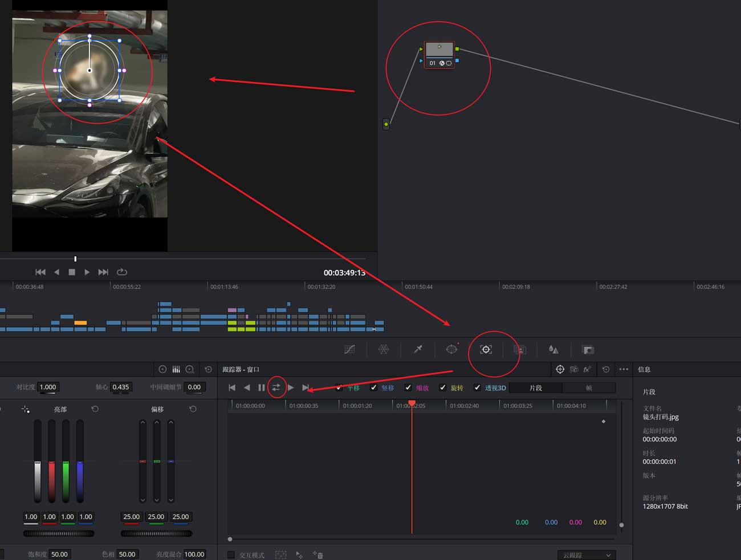The width and height of the screenshot is (741, 560).
Task: Select node 01 in node editor
Action: (439, 55)
